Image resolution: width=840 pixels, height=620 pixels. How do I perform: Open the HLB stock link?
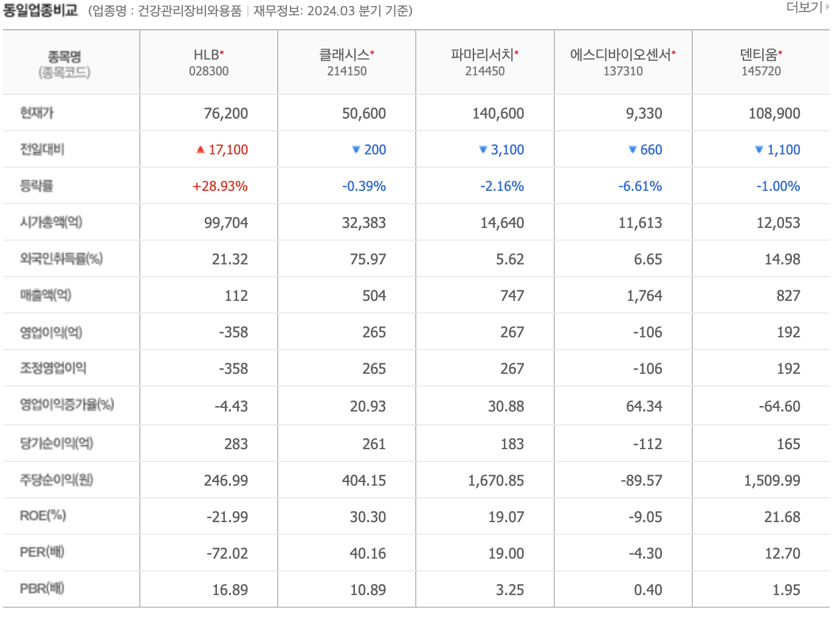point(207,55)
